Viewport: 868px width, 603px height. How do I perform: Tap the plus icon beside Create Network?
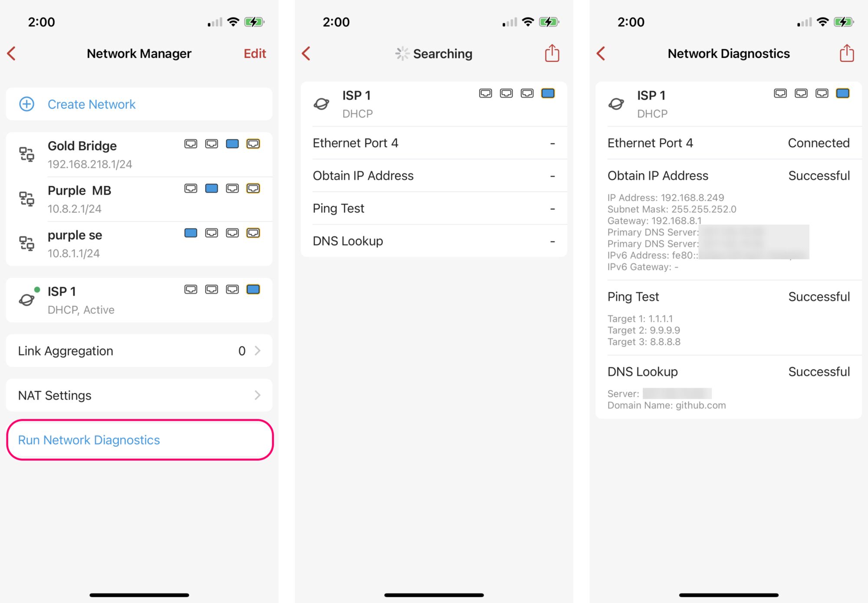click(27, 104)
